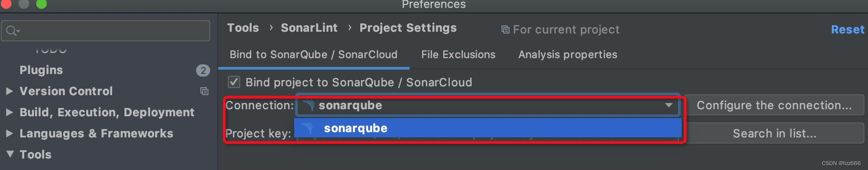The height and width of the screenshot is (170, 868).
Task: Click the per-project icon beside Version Control
Action: (204, 91)
